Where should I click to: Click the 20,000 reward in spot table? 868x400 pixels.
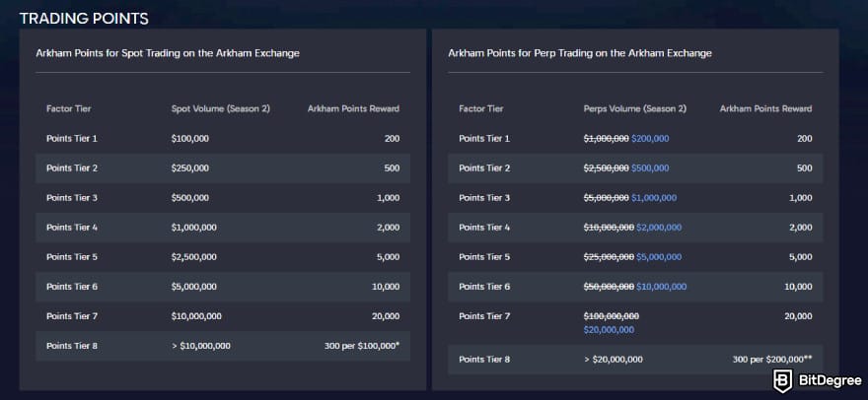(386, 316)
